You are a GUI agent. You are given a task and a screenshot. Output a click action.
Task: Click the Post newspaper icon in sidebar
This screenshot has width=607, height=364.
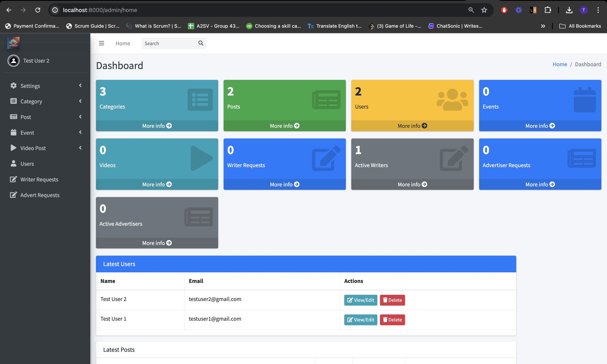click(13, 117)
